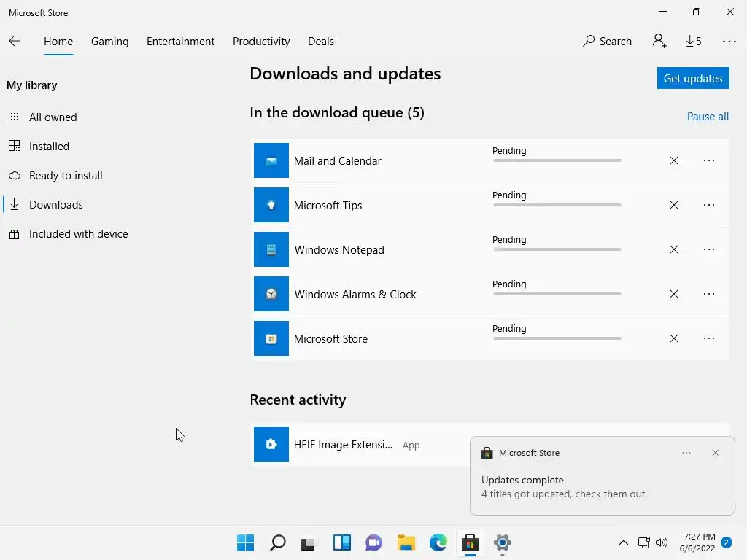Viewport: 747px width, 560px height.
Task: Click the Get updates button
Action: 693,78
